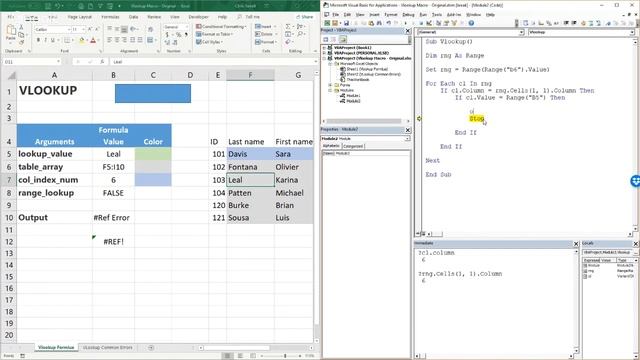640x360 pixels.
Task: Click the Design Mode icon in VBA toolbar
Action: coord(429,23)
